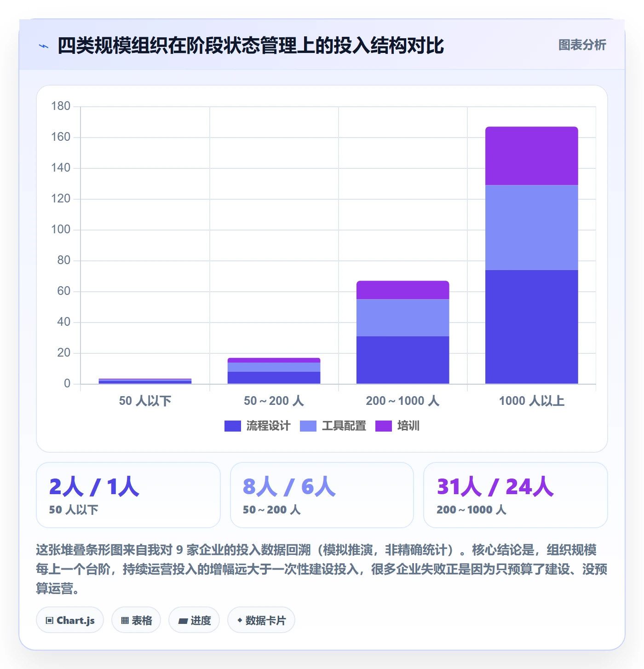Click the dark blue 流程设计 segment of the 50～200 人 bar
Viewport: 644px width, 669px height.
(x=274, y=378)
